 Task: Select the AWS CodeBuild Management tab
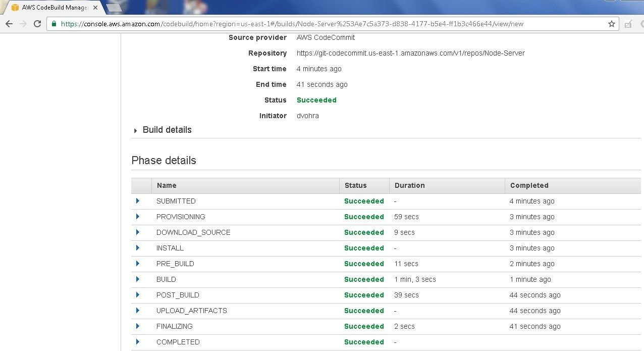pos(55,8)
